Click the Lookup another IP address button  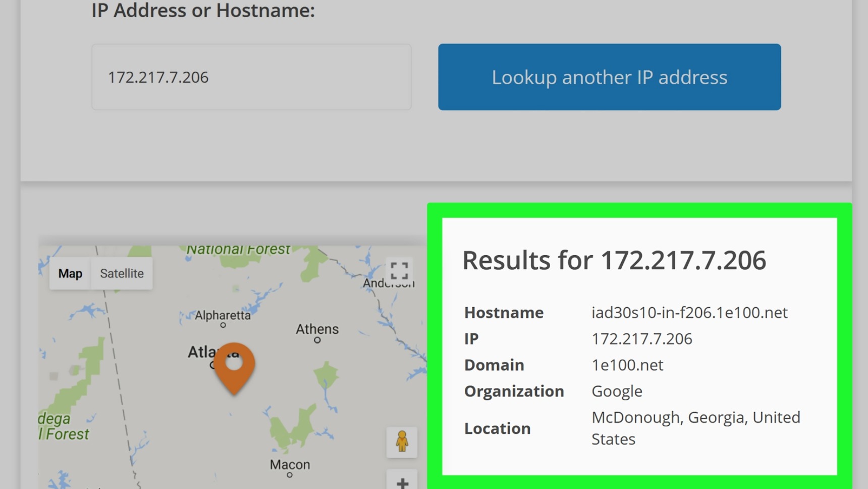tap(609, 77)
